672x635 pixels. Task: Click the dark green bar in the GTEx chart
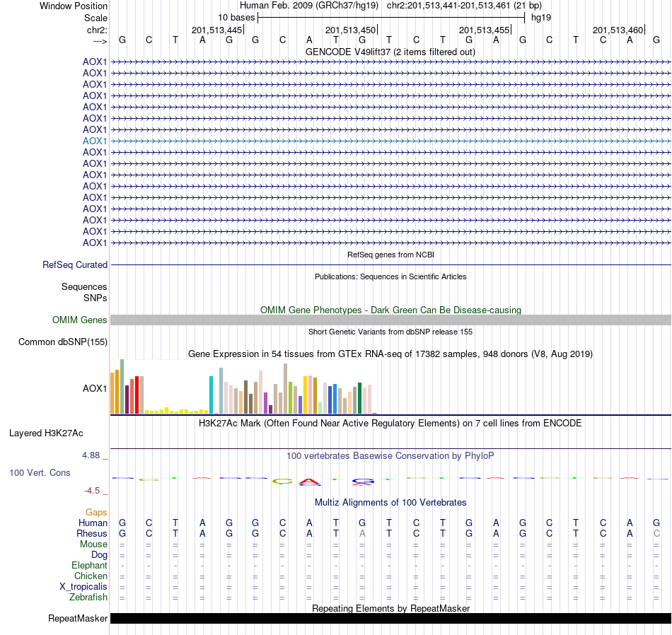(x=359, y=398)
